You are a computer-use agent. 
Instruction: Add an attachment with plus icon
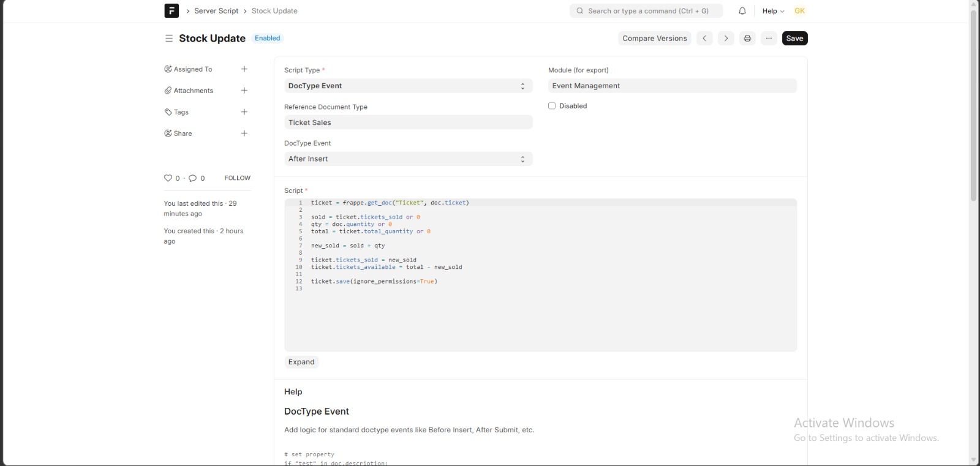tap(244, 91)
